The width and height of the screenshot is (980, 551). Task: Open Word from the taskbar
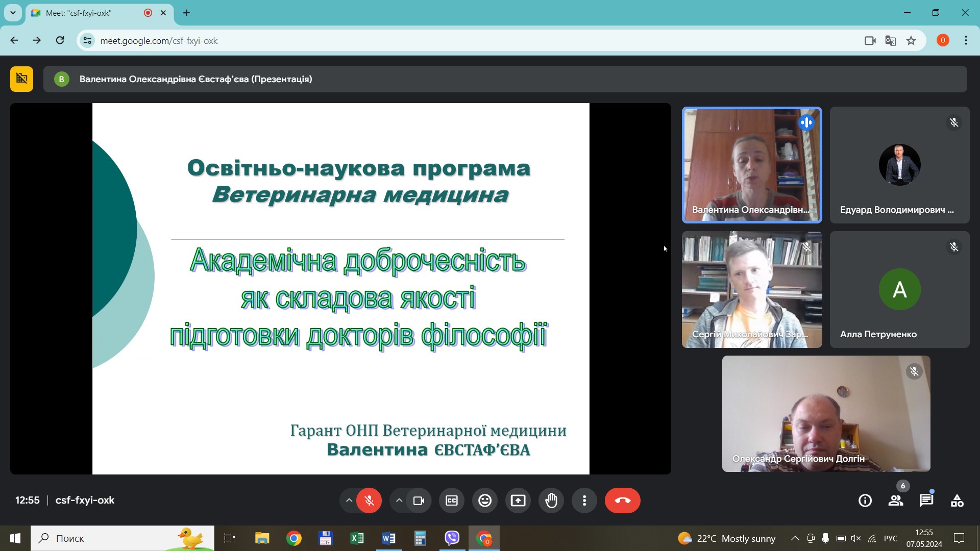click(x=388, y=538)
